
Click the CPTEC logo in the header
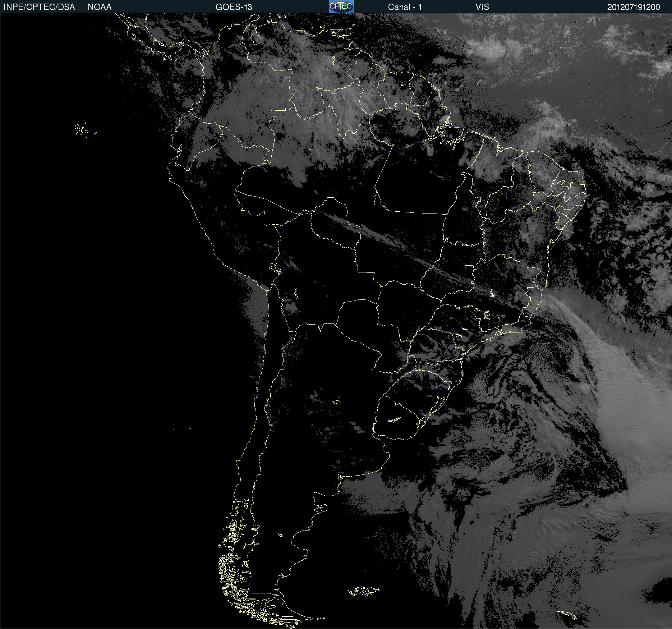341,6
